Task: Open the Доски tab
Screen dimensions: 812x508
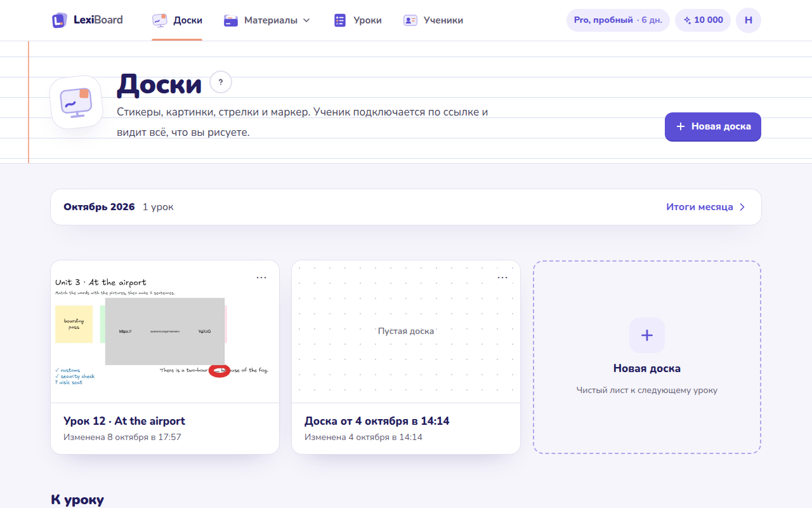Action: [x=177, y=20]
